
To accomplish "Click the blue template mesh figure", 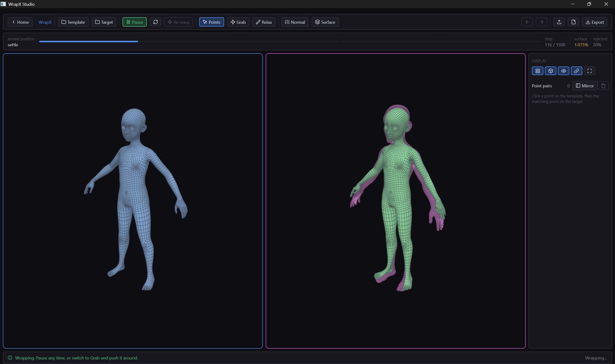I will click(136, 199).
